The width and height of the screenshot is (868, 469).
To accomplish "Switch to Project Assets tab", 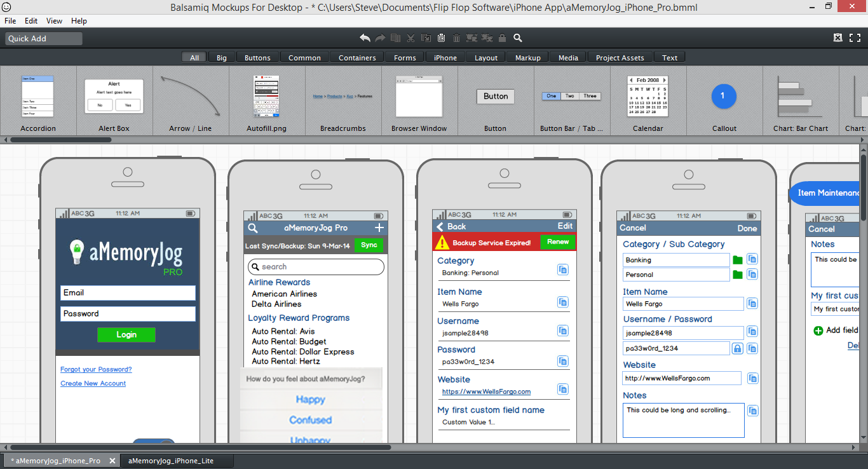I will pos(620,58).
